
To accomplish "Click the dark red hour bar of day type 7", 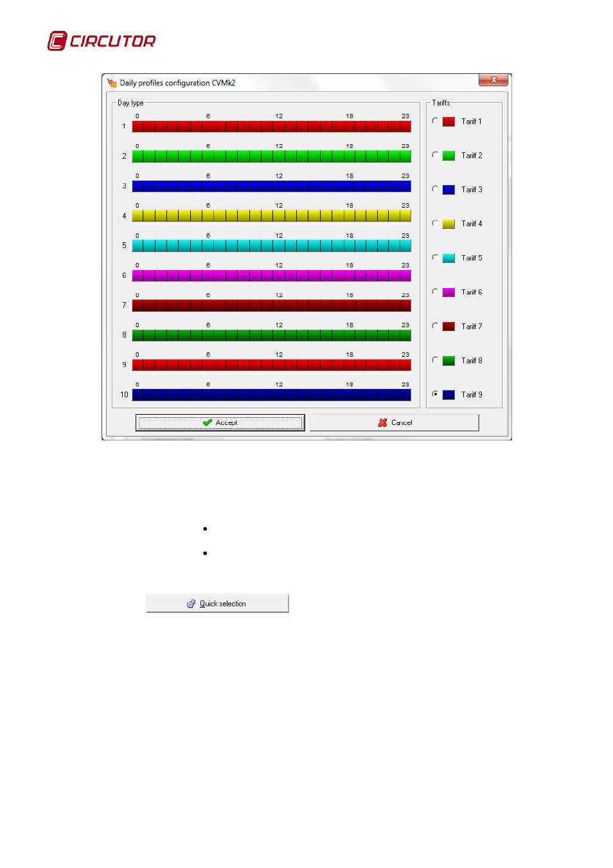I will pyautogui.click(x=271, y=305).
